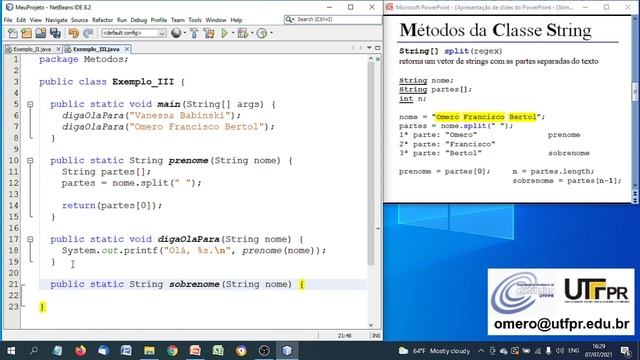Close the Exemplo_III.java tab
The image size is (640, 360).
pos(127,49)
